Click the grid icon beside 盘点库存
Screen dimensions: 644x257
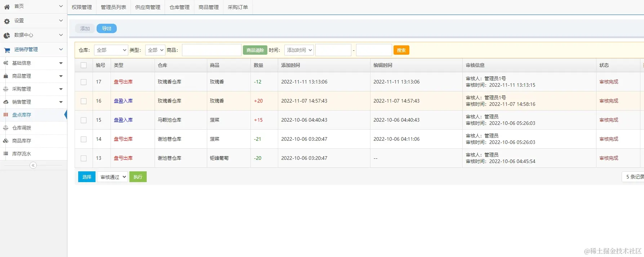coord(6,115)
